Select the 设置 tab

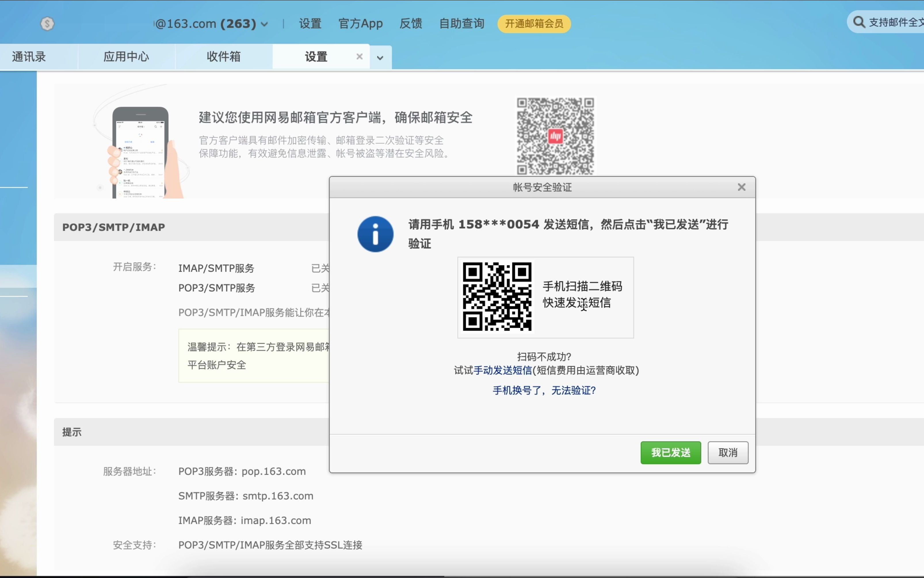pos(316,57)
